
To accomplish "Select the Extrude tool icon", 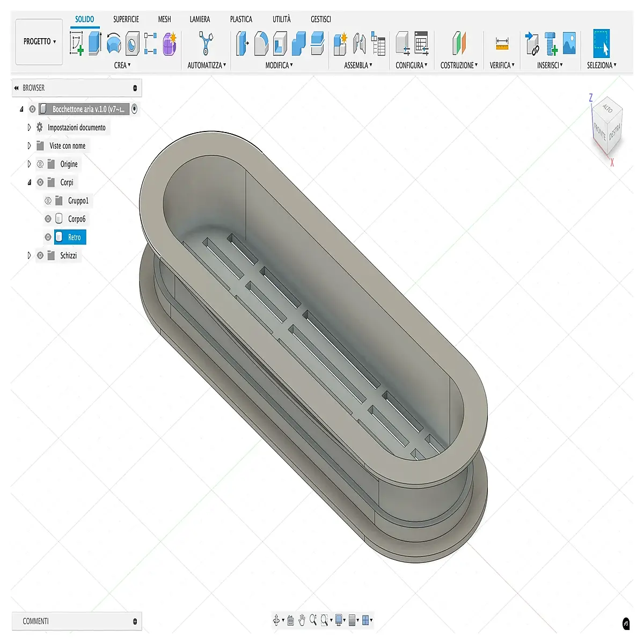I will (x=95, y=43).
